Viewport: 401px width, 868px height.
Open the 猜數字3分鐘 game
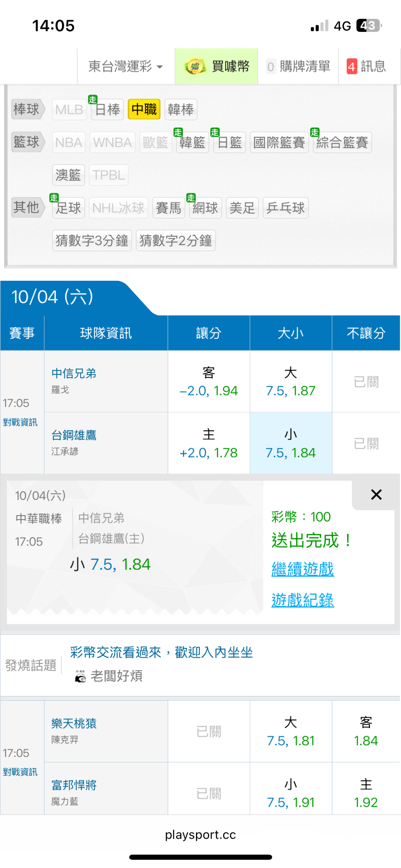[x=92, y=240]
